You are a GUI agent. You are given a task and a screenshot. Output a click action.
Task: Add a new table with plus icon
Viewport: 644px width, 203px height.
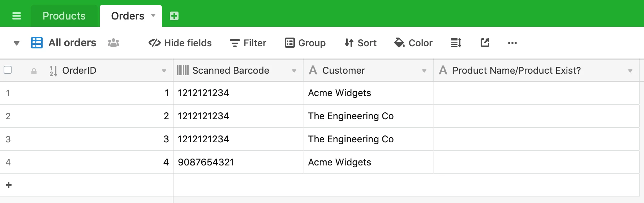[174, 16]
